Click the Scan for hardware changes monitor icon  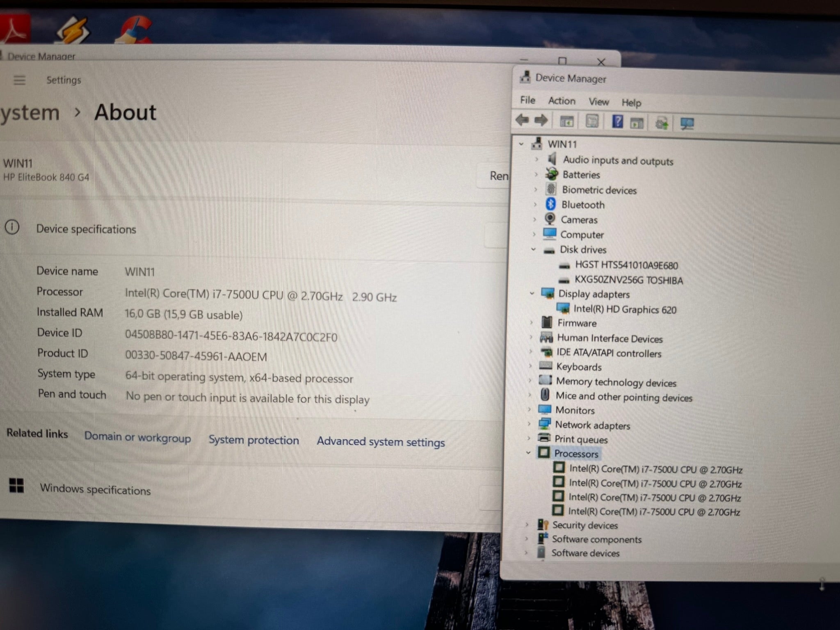tap(687, 123)
